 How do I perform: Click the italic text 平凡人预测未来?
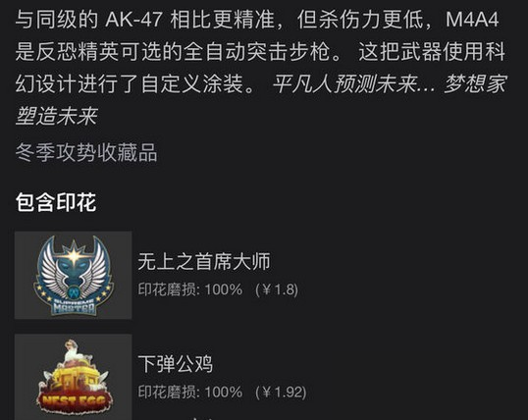pos(345,83)
